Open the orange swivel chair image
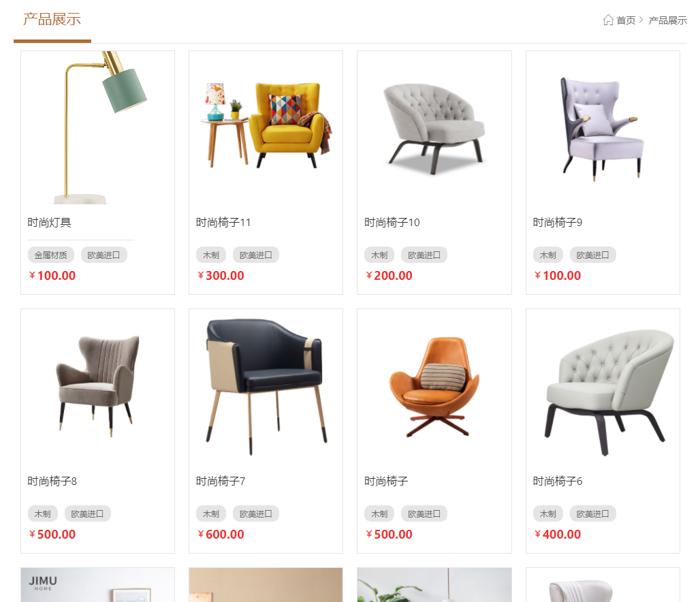 434,386
